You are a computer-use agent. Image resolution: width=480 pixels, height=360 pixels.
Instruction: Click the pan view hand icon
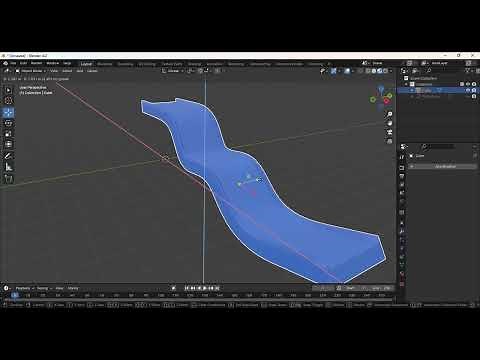coord(389,123)
